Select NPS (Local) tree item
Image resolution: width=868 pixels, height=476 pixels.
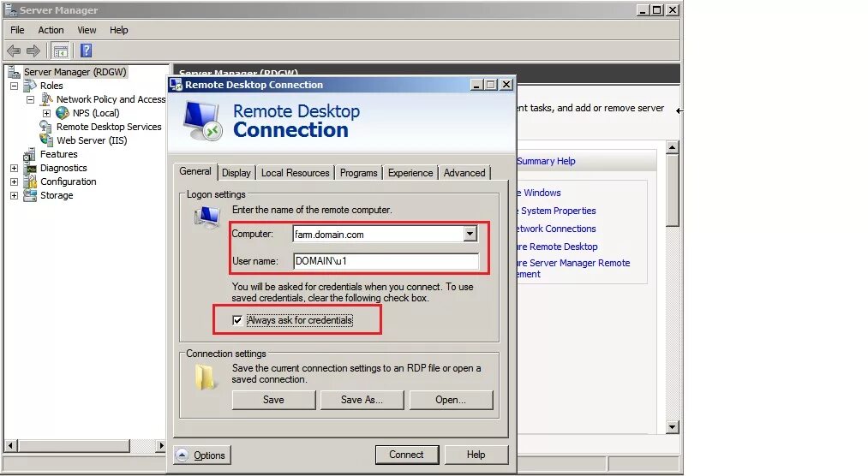click(x=96, y=113)
